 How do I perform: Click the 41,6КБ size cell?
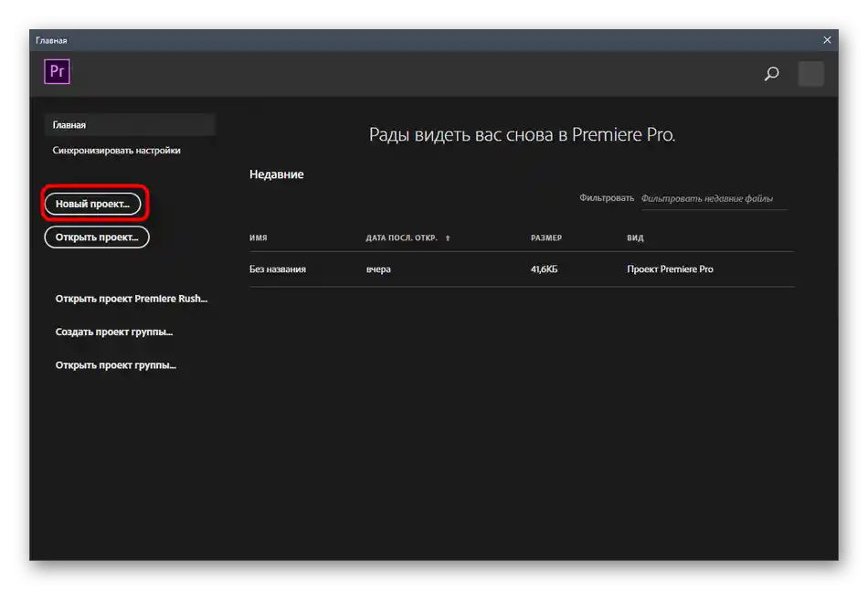[x=544, y=269]
